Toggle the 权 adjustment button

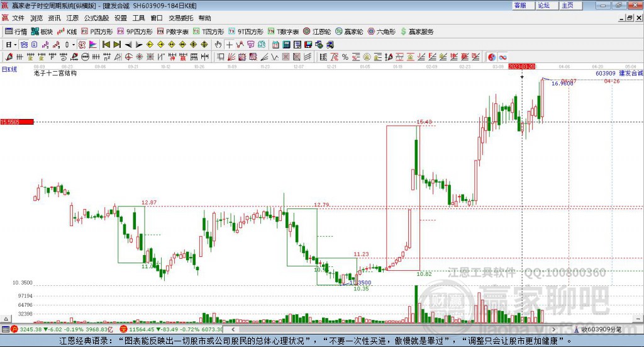click(x=82, y=45)
